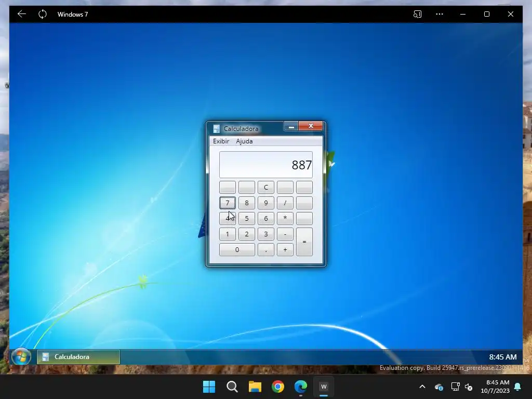Viewport: 532px width, 399px height.
Task: Open the notifications bell icon
Action: click(518, 387)
